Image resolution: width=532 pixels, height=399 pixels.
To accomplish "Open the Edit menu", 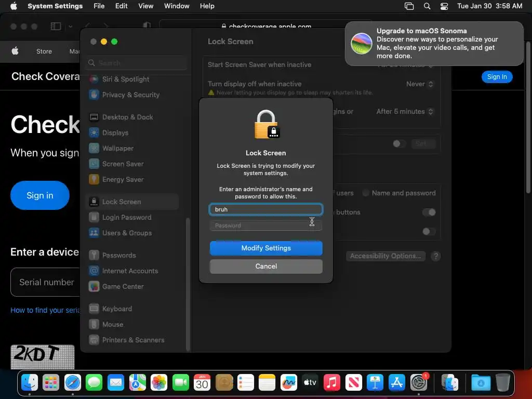I will pyautogui.click(x=122, y=6).
